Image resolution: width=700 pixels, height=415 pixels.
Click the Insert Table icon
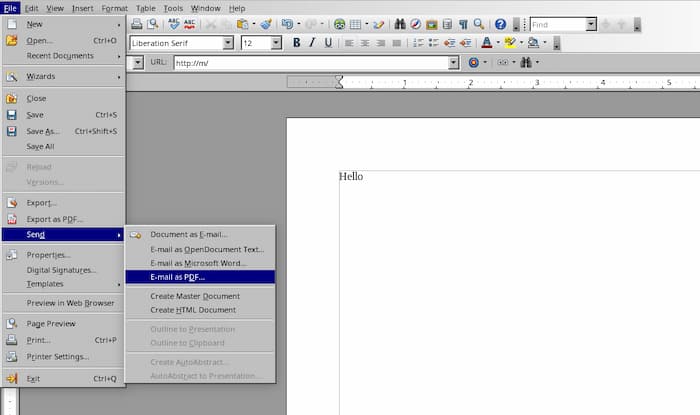[x=356, y=24]
